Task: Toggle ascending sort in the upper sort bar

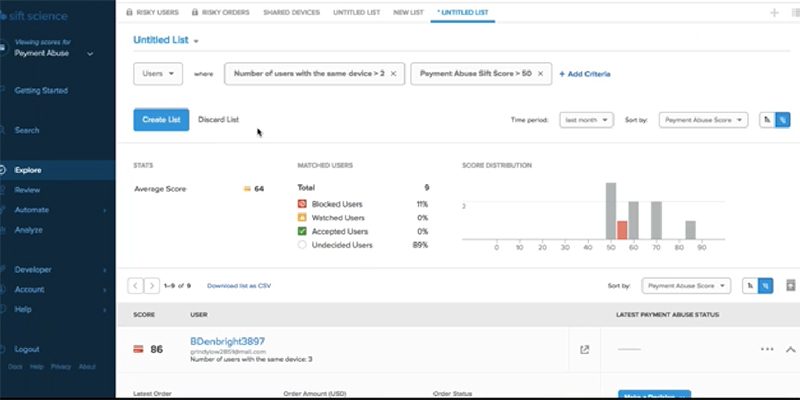Action: [766, 119]
